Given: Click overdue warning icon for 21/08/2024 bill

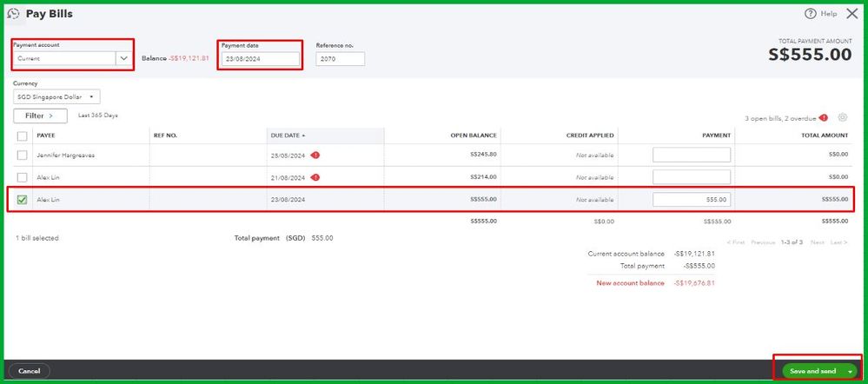Looking at the screenshot, I should pyautogui.click(x=315, y=177).
